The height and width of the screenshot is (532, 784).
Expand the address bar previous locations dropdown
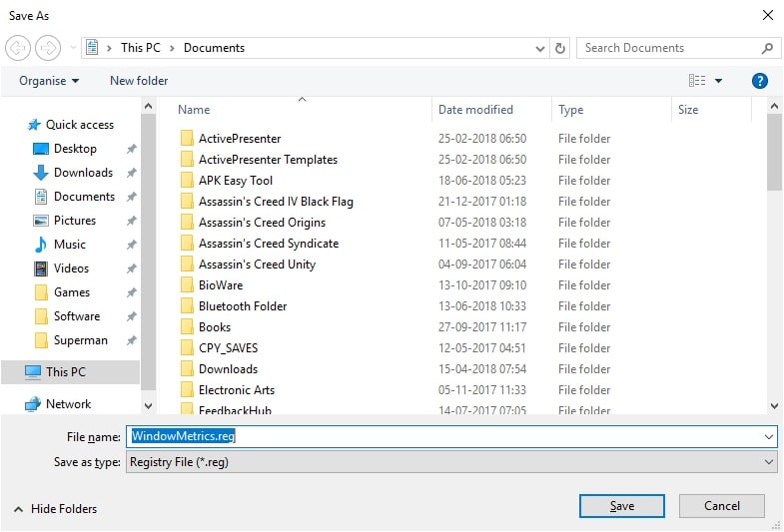coord(540,49)
